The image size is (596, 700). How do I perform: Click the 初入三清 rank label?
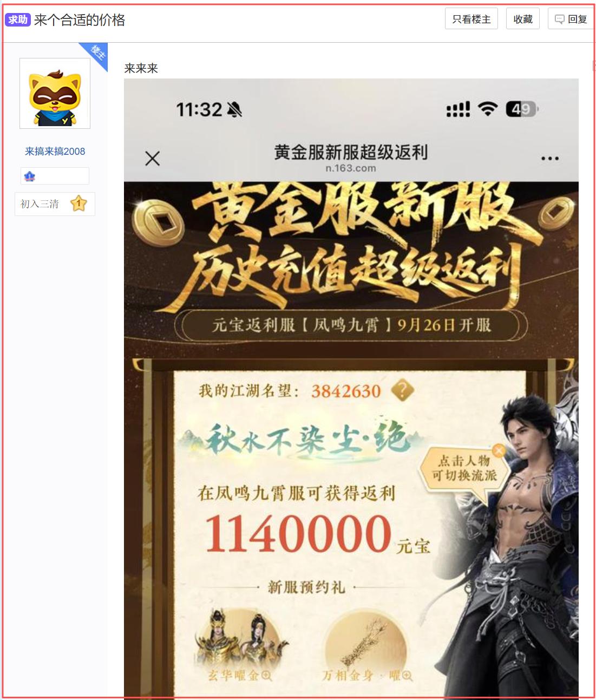[x=40, y=204]
